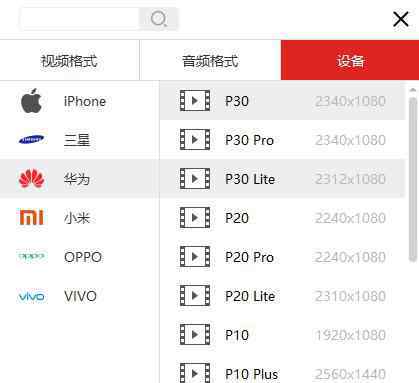Click the film icon beside P30 Lite
Screen dimensions: 419x383
coord(195,179)
